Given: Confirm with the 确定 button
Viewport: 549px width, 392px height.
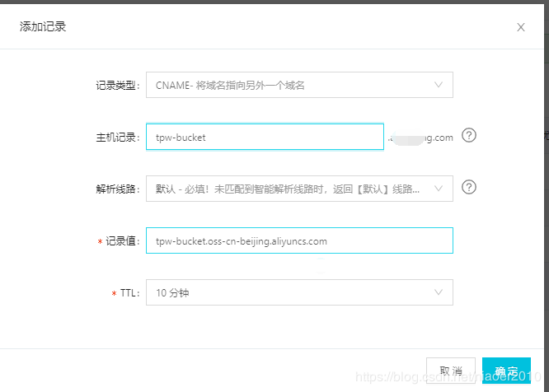Looking at the screenshot, I should click(505, 371).
